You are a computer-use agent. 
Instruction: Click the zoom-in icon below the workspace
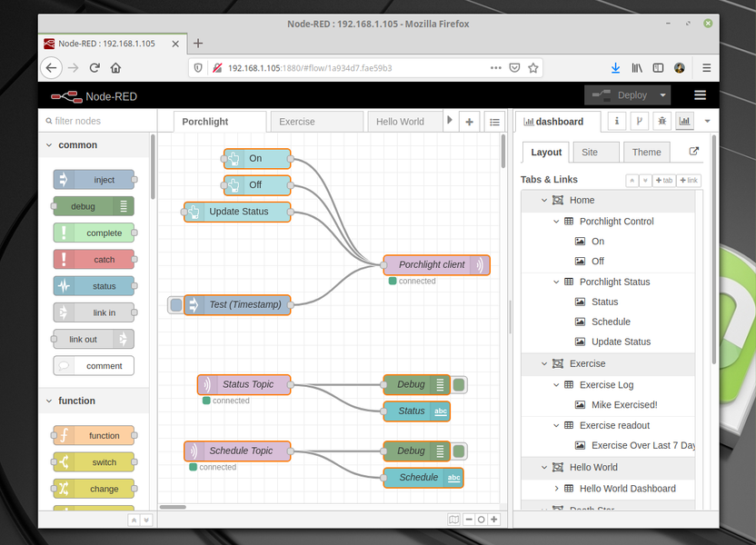coord(493,520)
